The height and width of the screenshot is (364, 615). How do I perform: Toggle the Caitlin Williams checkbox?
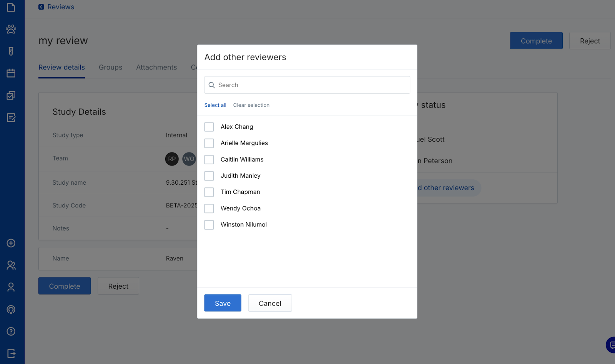pyautogui.click(x=209, y=159)
